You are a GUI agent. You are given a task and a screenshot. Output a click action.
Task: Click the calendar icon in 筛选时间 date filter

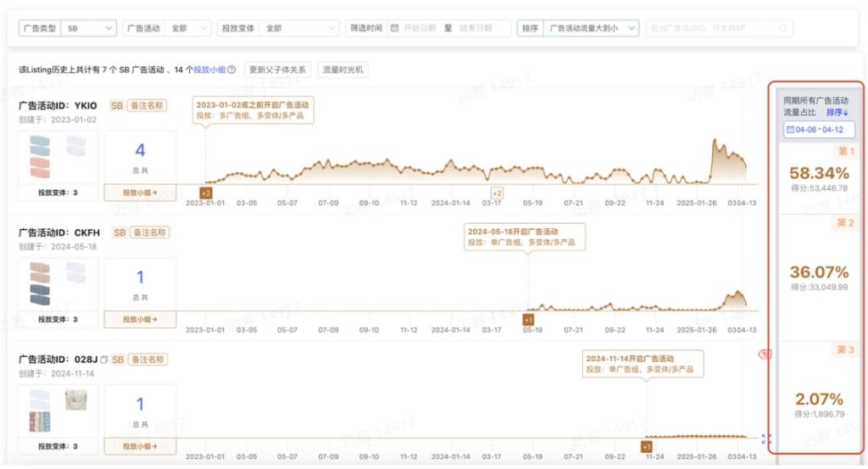click(x=394, y=28)
